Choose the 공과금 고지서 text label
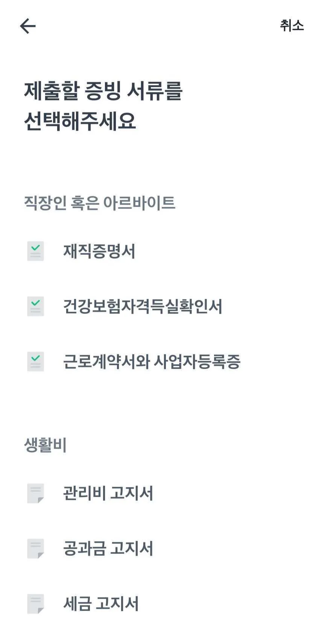This screenshot has width=316, height=644. click(x=108, y=548)
